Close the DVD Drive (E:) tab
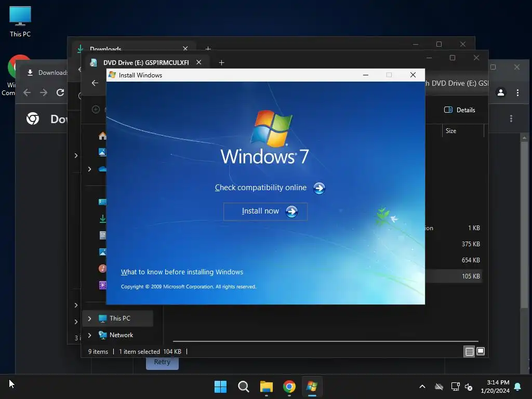The width and height of the screenshot is (532, 399). pos(199,62)
